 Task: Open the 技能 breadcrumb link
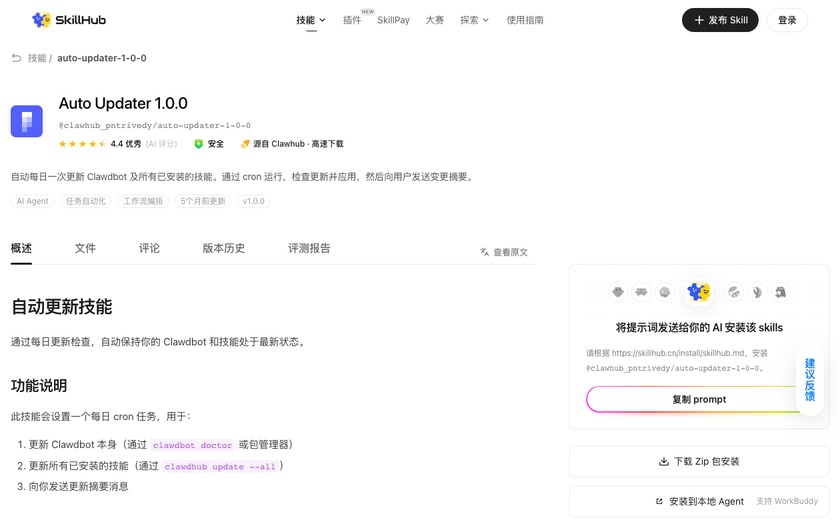click(x=37, y=58)
